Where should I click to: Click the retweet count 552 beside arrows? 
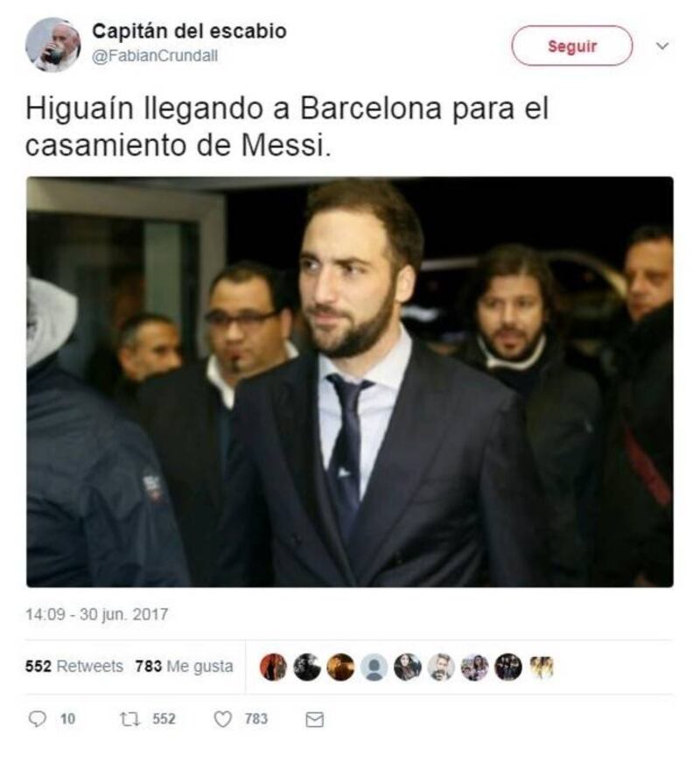[x=164, y=718]
